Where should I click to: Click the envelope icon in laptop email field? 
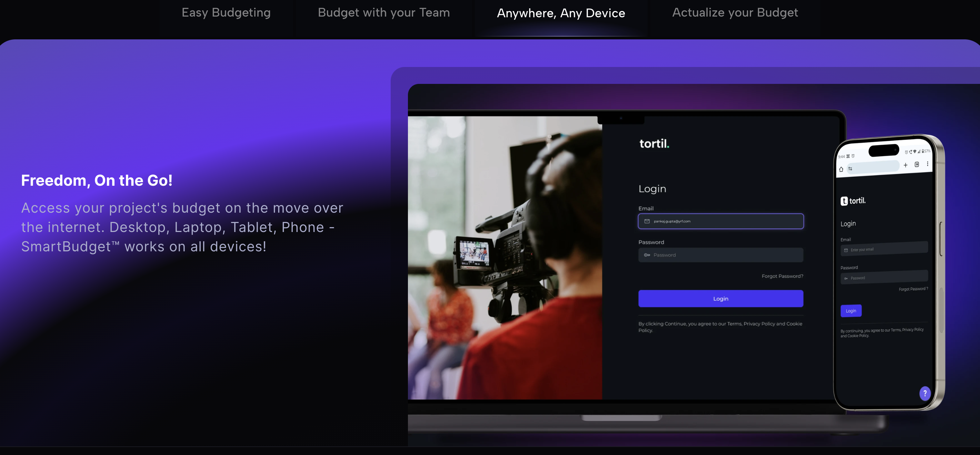tap(647, 221)
